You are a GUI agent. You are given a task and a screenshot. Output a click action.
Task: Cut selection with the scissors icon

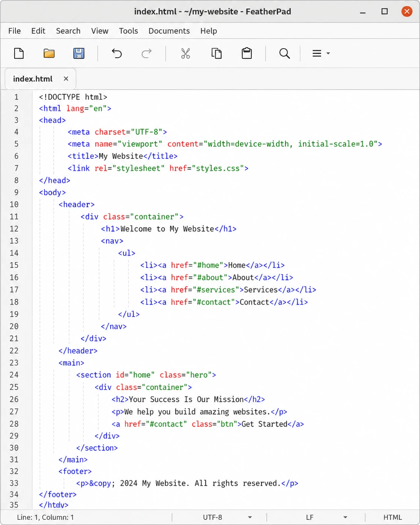point(186,54)
